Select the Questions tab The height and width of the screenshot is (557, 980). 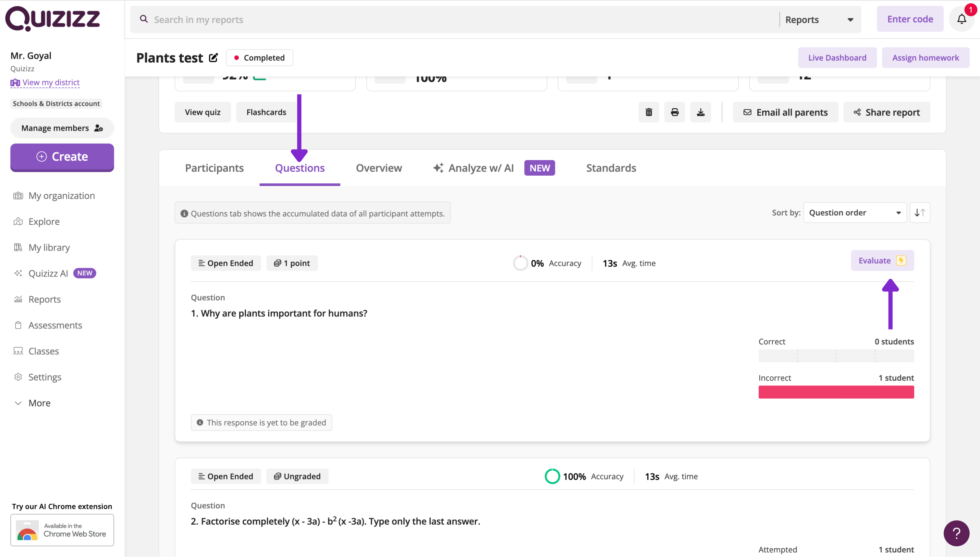click(300, 168)
